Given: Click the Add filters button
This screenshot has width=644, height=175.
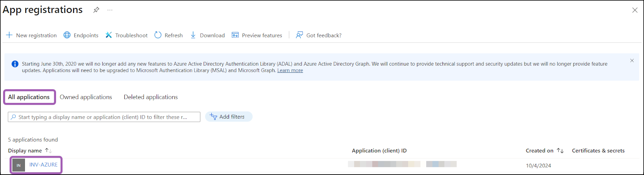Looking at the screenshot, I should (228, 117).
